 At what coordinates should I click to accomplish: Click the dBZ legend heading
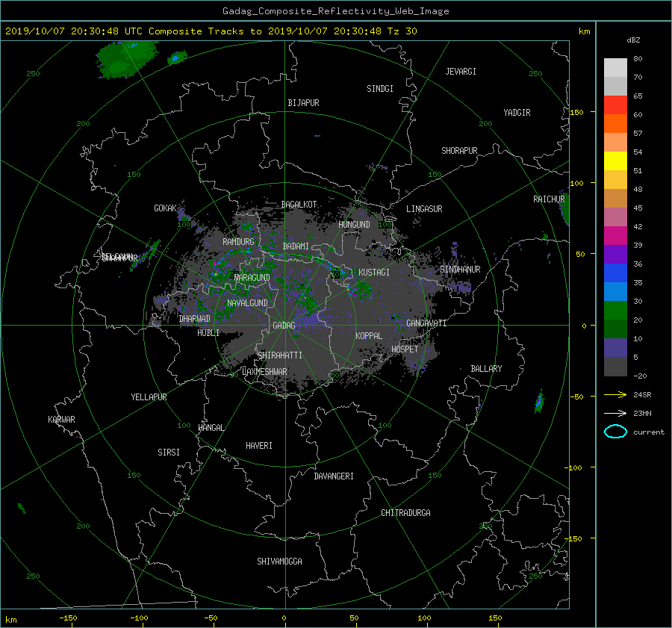click(x=633, y=40)
